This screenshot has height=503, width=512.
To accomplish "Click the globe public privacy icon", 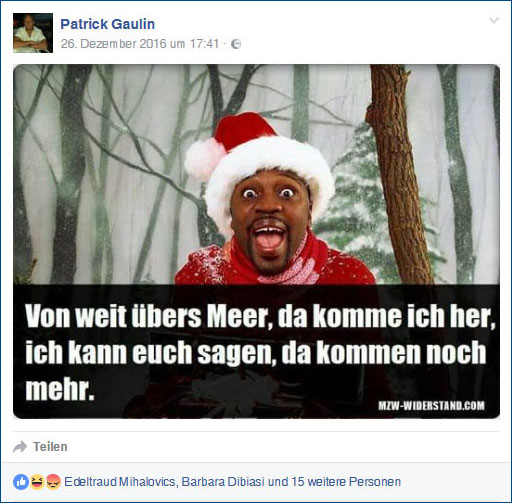I will pyautogui.click(x=236, y=44).
